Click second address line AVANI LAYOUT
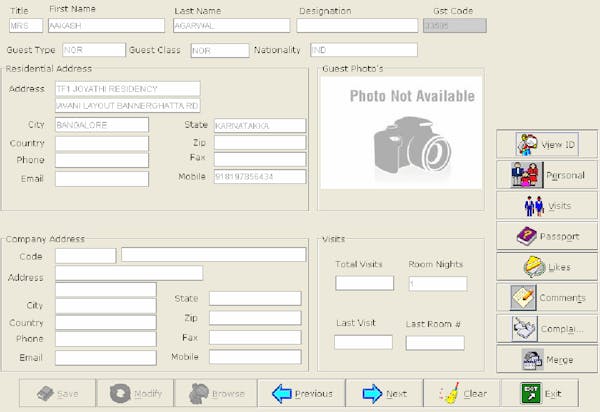 point(128,106)
